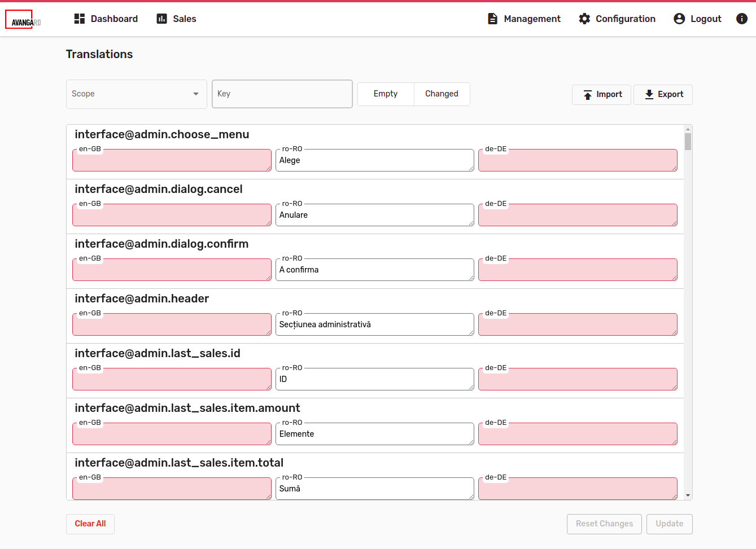
Task: Click the Dashboard grid icon
Action: 80,19
